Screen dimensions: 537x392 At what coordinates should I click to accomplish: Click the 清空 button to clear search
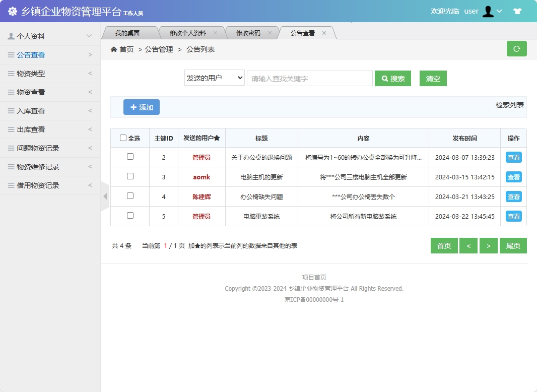433,78
